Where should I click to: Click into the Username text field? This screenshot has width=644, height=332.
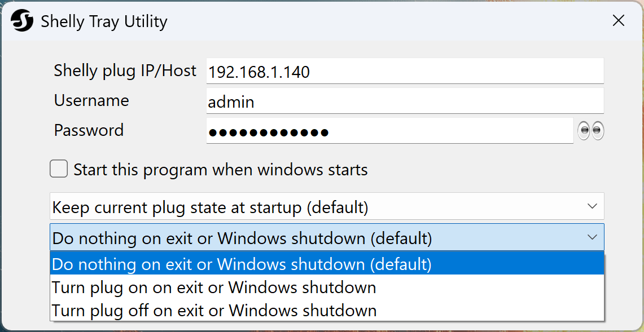[404, 102]
